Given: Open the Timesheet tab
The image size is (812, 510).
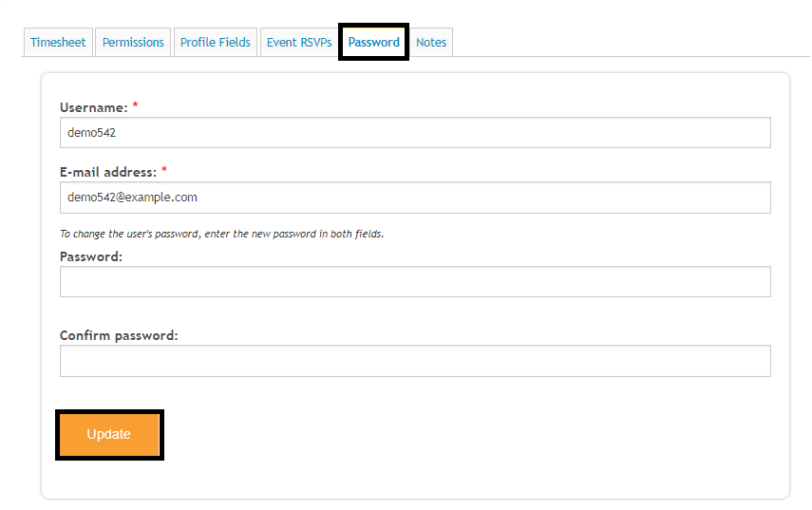Looking at the screenshot, I should point(58,42).
